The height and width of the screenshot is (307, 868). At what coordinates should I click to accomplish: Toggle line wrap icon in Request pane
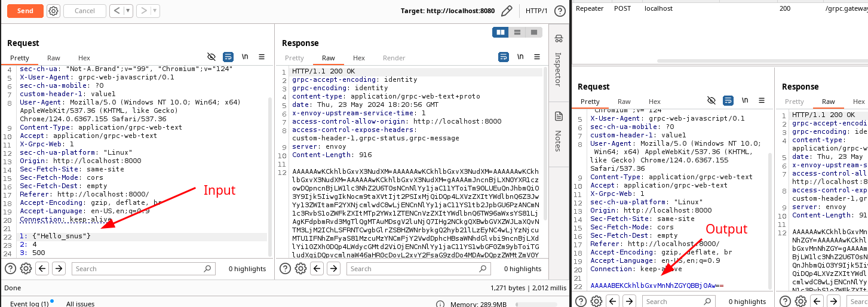(x=228, y=57)
